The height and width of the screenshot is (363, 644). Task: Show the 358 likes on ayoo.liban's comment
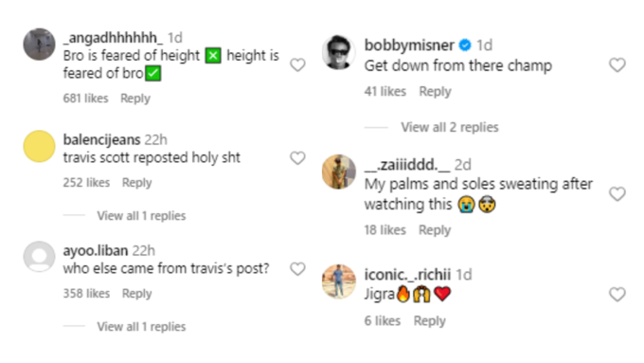tap(86, 294)
